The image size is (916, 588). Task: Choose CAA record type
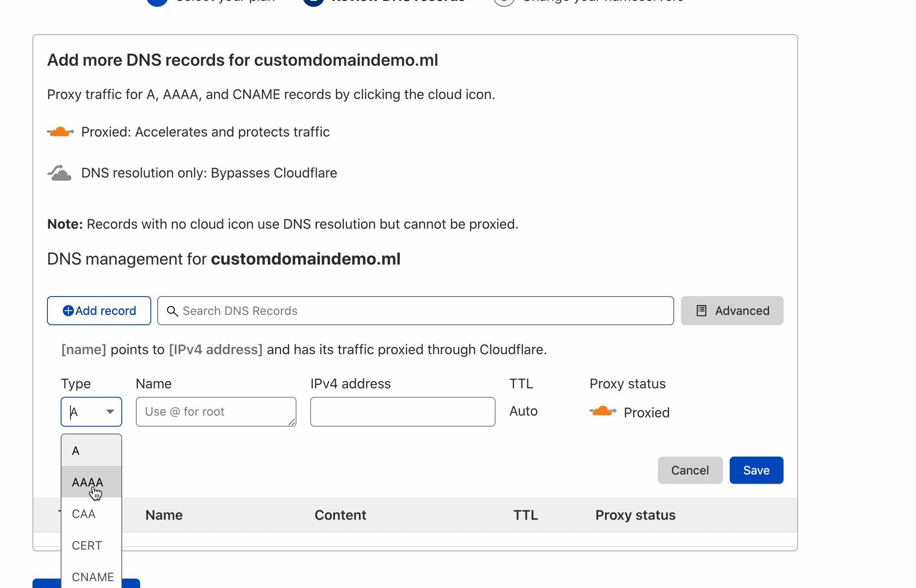[x=91, y=514]
